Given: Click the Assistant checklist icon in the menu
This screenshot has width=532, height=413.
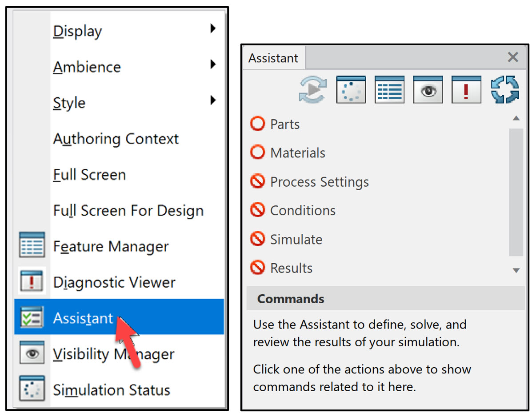Looking at the screenshot, I should coord(32,317).
